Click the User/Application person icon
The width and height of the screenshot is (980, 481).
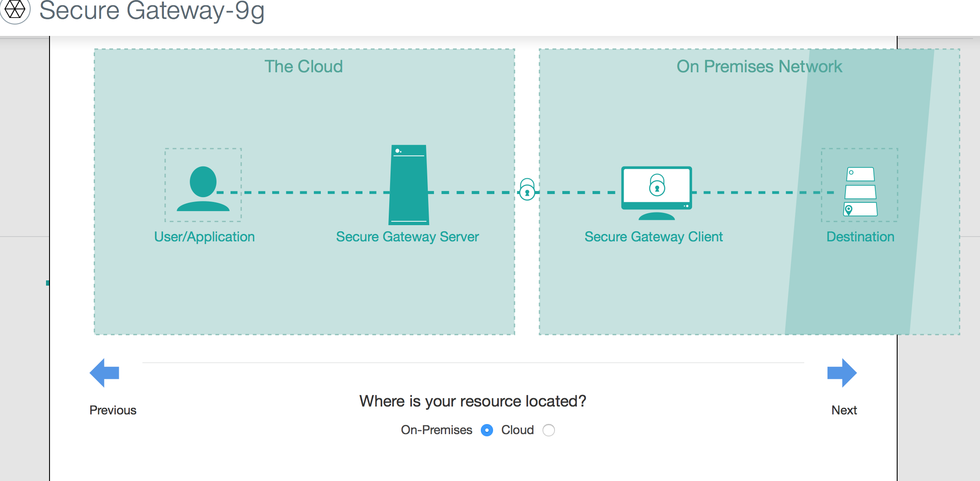click(x=203, y=188)
